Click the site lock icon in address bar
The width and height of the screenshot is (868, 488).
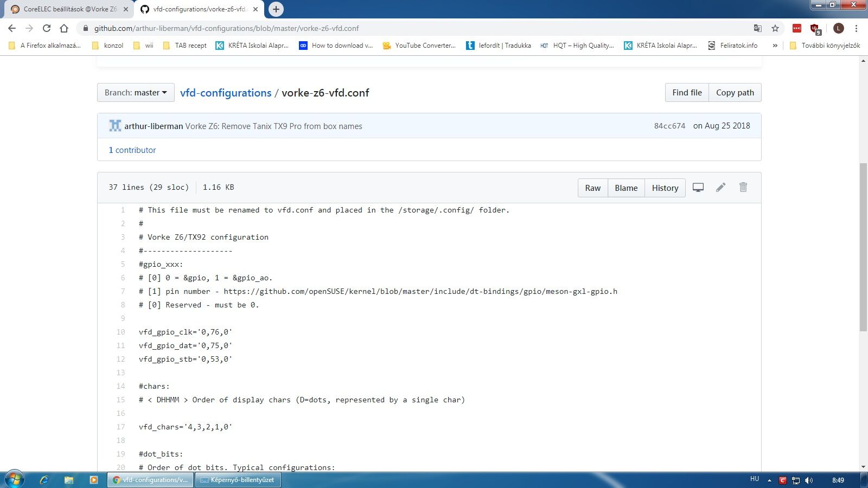coord(85,28)
